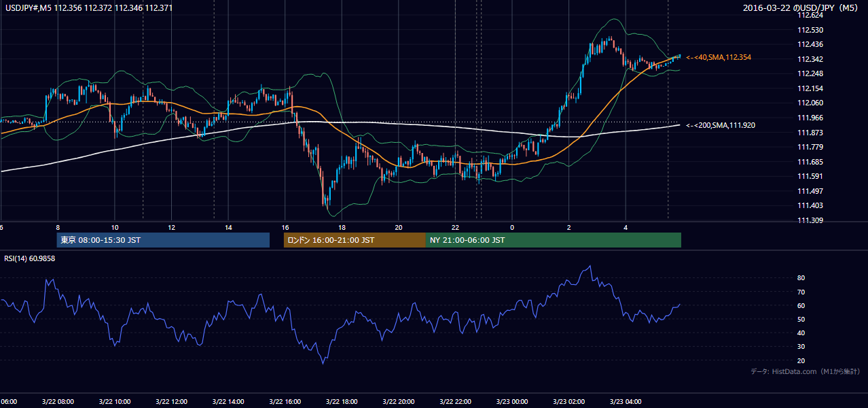
Task: Click the 112.624 price axis label
Action: [810, 15]
